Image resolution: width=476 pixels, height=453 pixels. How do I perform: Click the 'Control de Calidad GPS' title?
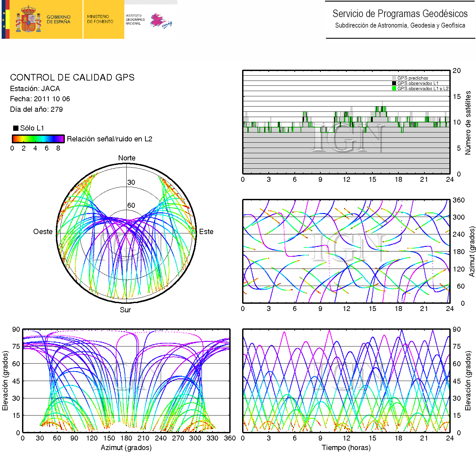coord(72,78)
